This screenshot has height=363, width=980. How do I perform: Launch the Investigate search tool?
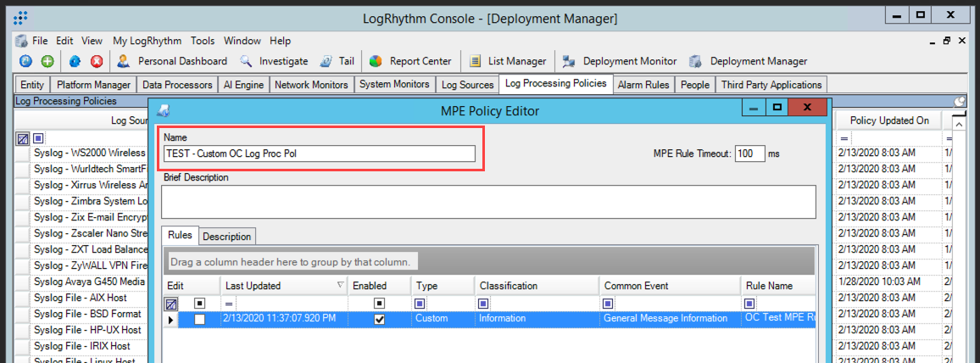(274, 61)
